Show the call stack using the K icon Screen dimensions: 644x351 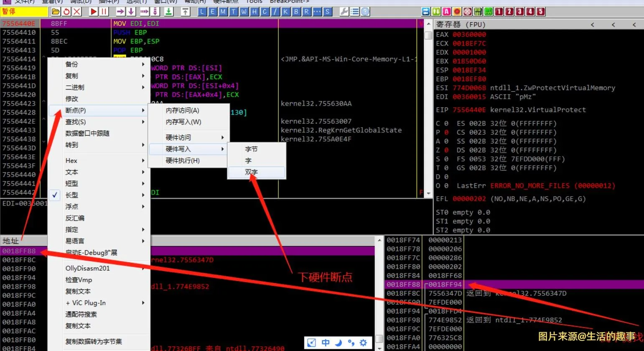(x=286, y=12)
